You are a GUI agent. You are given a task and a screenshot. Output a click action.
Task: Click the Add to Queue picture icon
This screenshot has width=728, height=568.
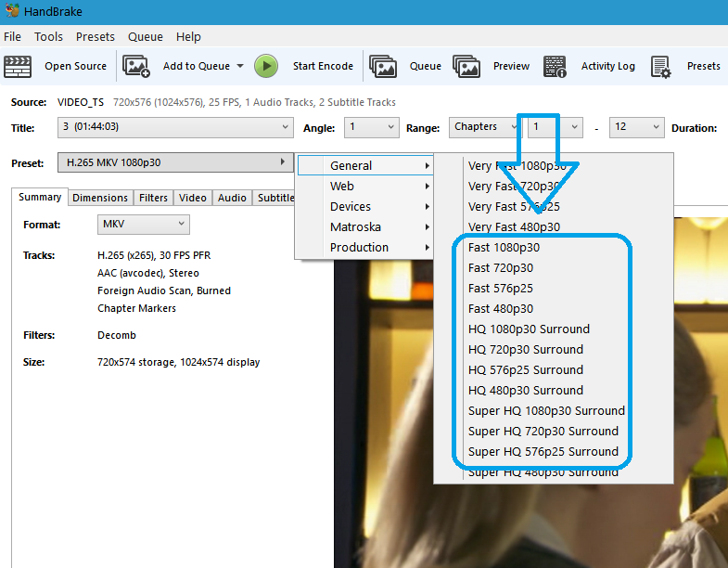click(x=136, y=67)
